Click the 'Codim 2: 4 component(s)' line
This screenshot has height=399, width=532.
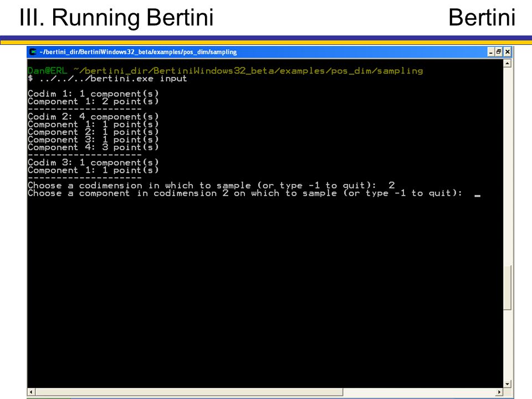[93, 117]
